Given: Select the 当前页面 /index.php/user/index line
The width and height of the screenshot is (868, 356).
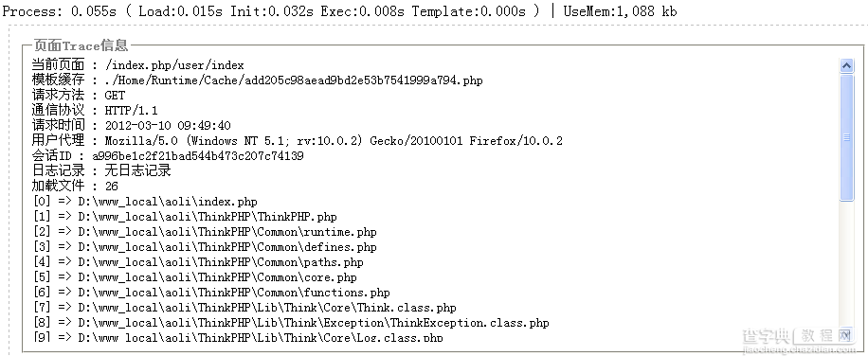Looking at the screenshot, I should [137, 65].
